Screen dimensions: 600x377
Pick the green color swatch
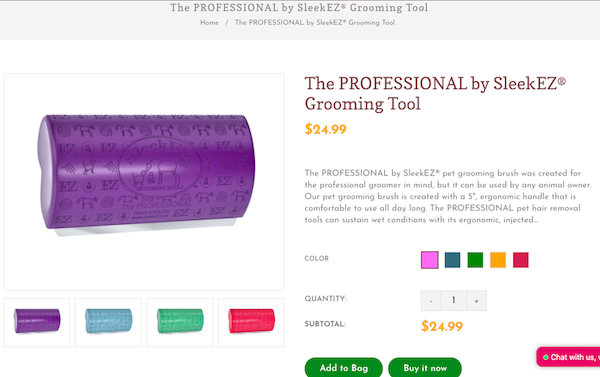point(475,260)
